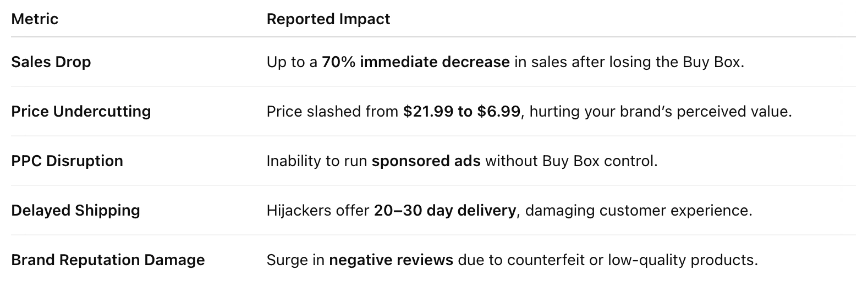Click the Delayed Shipping row label
This screenshot has width=868, height=297.
click(x=75, y=211)
